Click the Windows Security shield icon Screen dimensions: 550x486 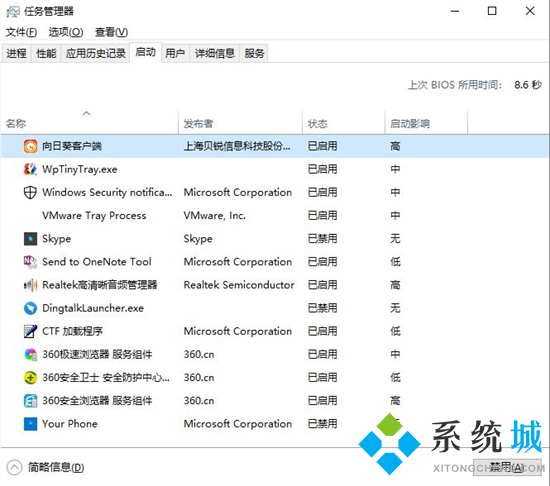point(30,192)
